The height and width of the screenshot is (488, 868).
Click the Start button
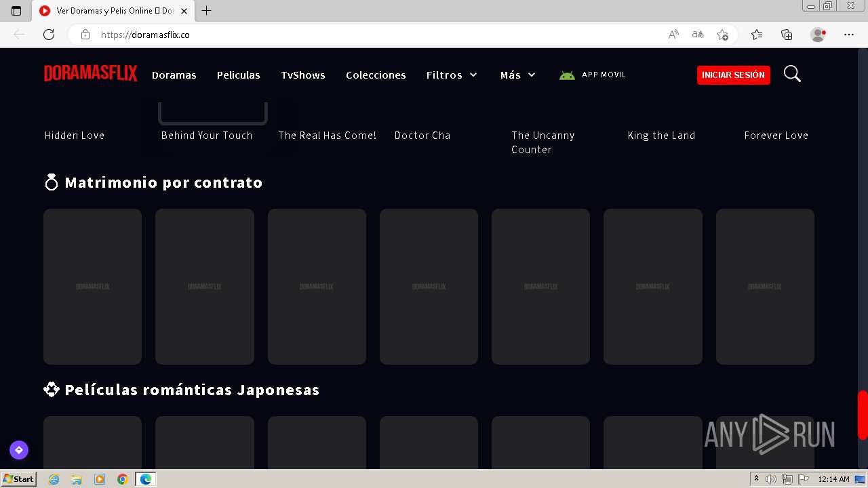(x=18, y=479)
